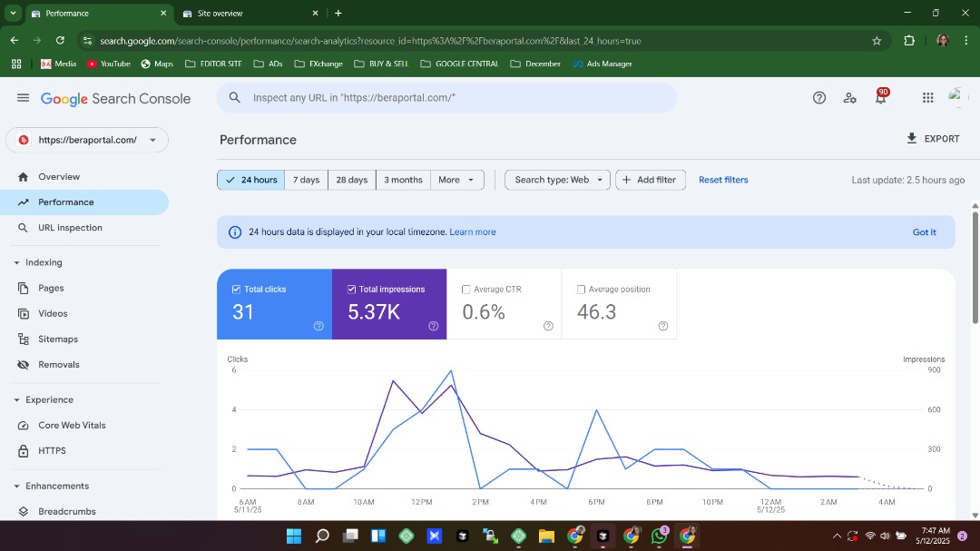This screenshot has width=980, height=551.
Task: Enable the Average CTR checkbox
Action: pyautogui.click(x=466, y=290)
